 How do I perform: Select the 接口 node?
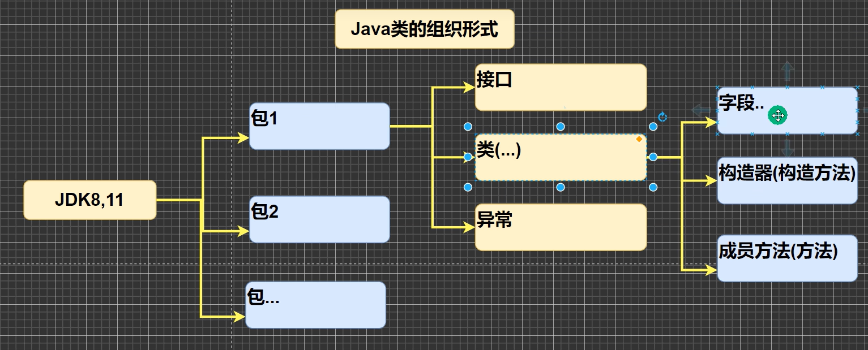pyautogui.click(x=560, y=87)
